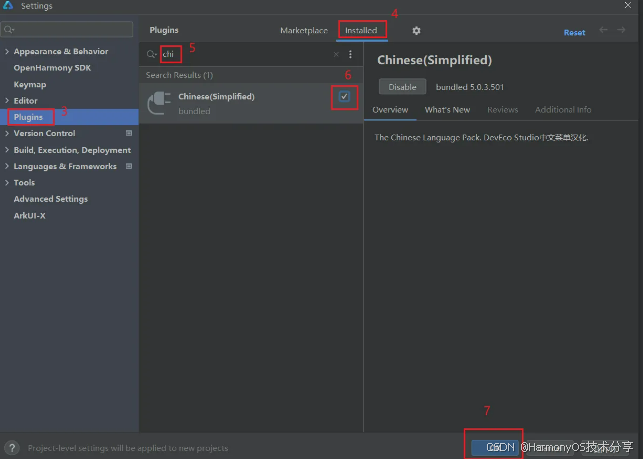
Task: Switch to the Marketplace tab
Action: point(304,31)
